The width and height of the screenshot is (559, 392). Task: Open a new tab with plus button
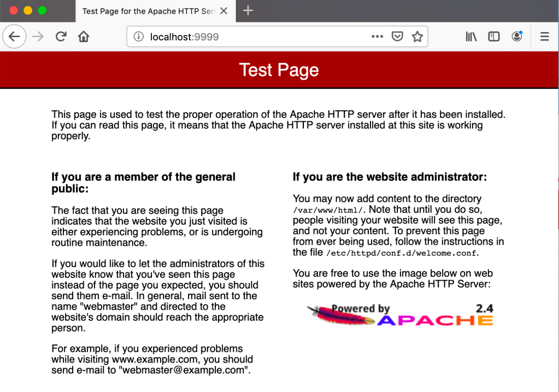coord(248,11)
